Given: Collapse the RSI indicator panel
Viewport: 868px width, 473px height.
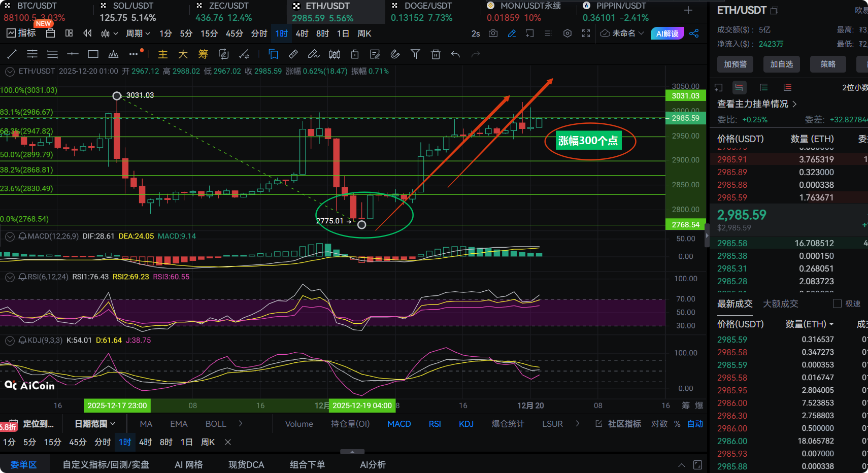Looking at the screenshot, I should click(10, 277).
